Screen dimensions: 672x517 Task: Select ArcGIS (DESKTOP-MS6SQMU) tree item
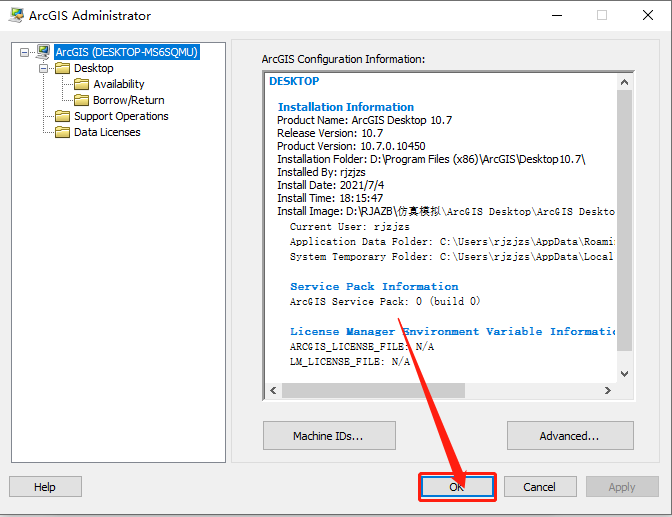point(127,52)
